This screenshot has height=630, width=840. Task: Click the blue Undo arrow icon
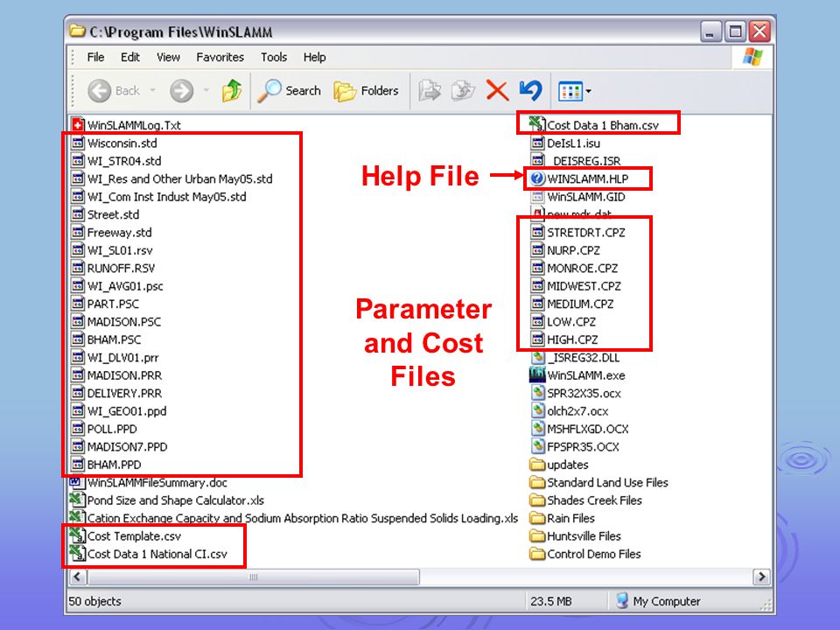pyautogui.click(x=531, y=90)
